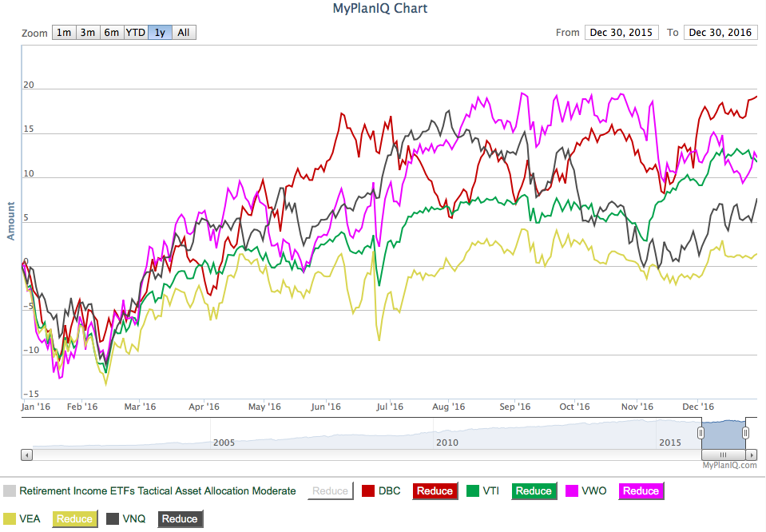Toggle the DBC series legend

tap(389, 491)
